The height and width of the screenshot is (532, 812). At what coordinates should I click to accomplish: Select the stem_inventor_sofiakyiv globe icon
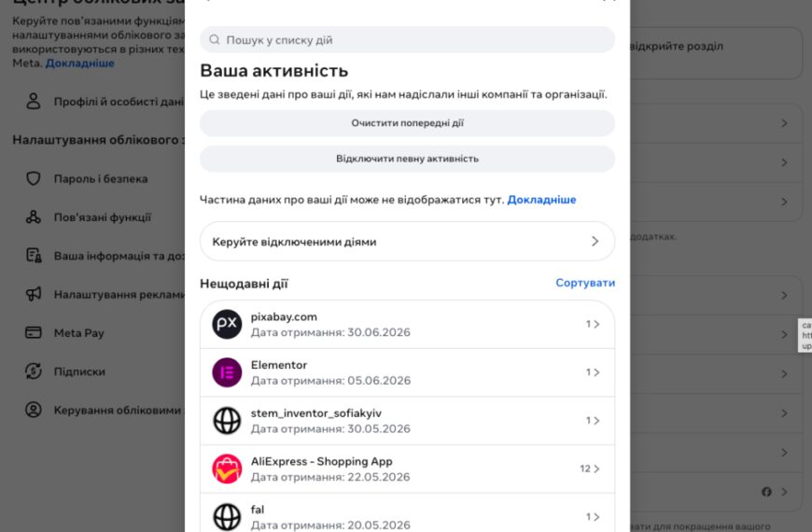coord(227,421)
